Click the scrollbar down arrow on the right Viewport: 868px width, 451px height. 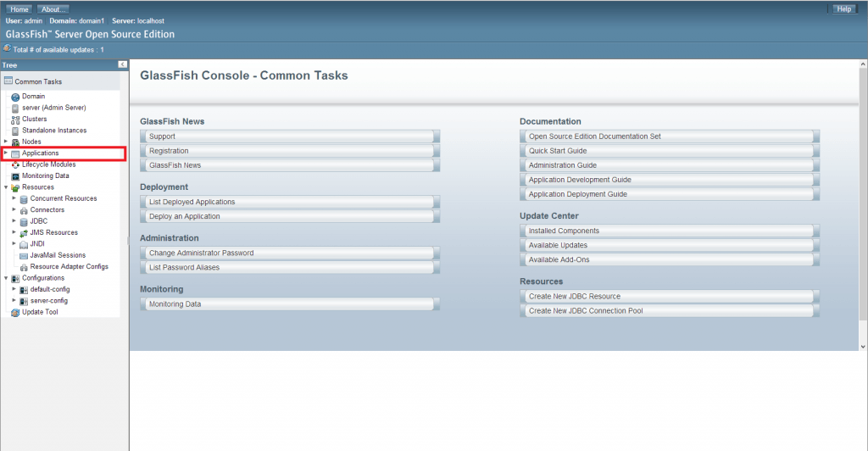[863, 346]
